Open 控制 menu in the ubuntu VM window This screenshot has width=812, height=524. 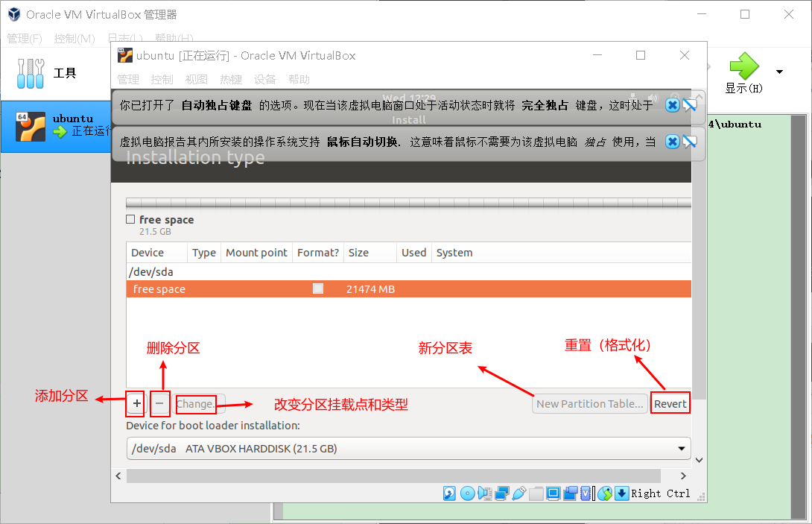click(x=162, y=79)
